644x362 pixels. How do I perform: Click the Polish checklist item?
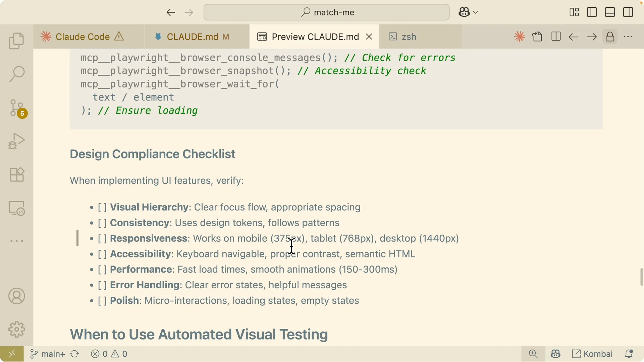tap(228, 301)
